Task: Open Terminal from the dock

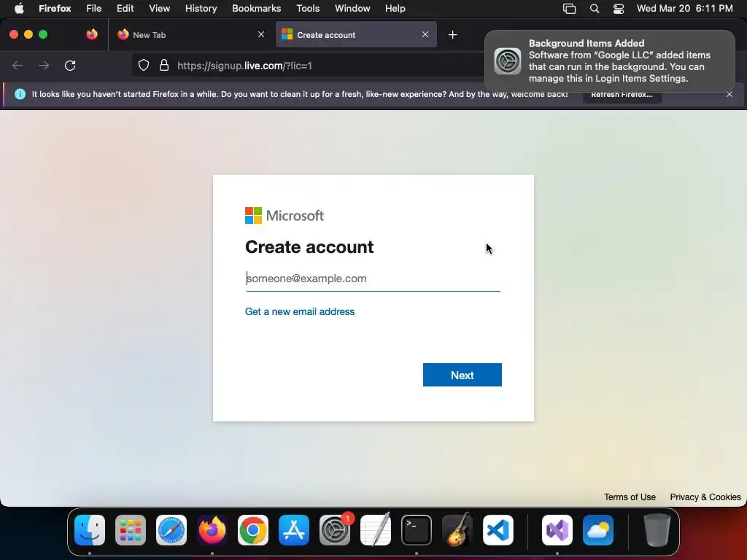Action: 417,530
